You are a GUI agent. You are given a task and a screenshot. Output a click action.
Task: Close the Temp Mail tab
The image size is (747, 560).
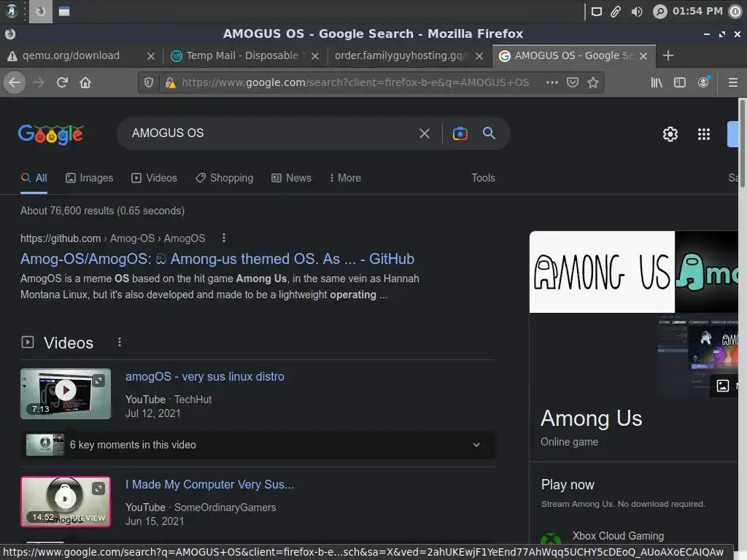(x=315, y=56)
